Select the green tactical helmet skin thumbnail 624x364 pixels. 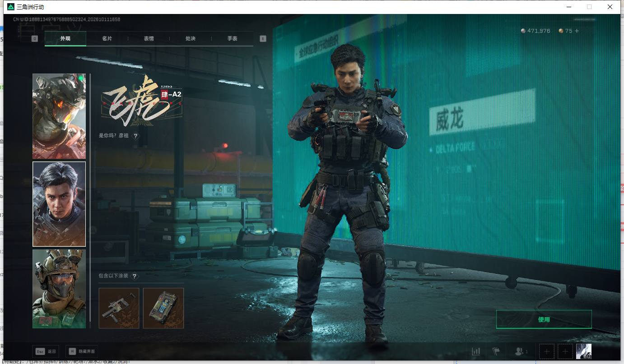tap(59, 289)
